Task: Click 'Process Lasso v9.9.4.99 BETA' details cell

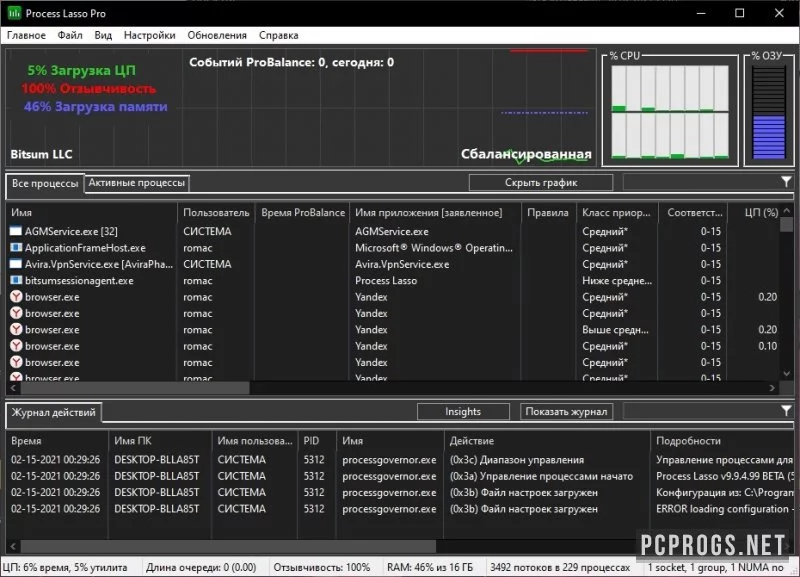Action: (724, 476)
